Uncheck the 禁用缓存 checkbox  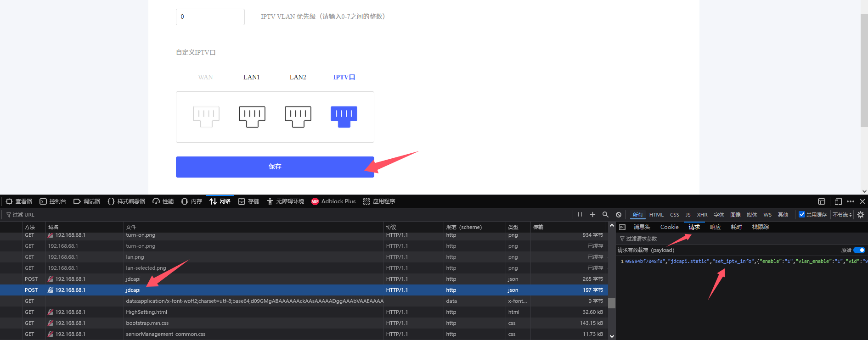coord(802,214)
